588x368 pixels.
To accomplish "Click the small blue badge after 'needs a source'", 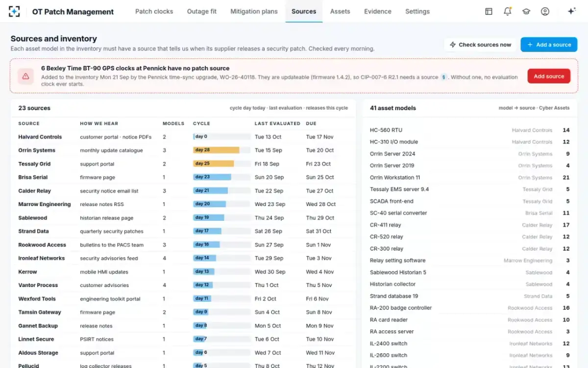I will pyautogui.click(x=443, y=77).
